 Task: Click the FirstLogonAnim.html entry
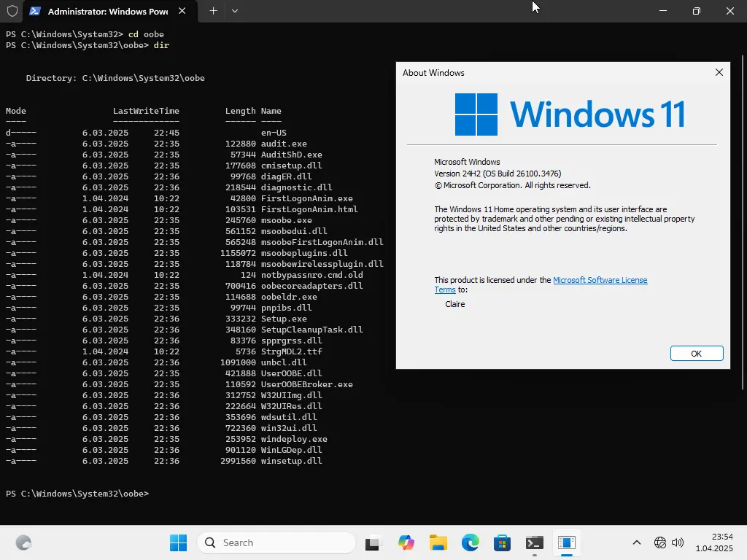(x=309, y=209)
